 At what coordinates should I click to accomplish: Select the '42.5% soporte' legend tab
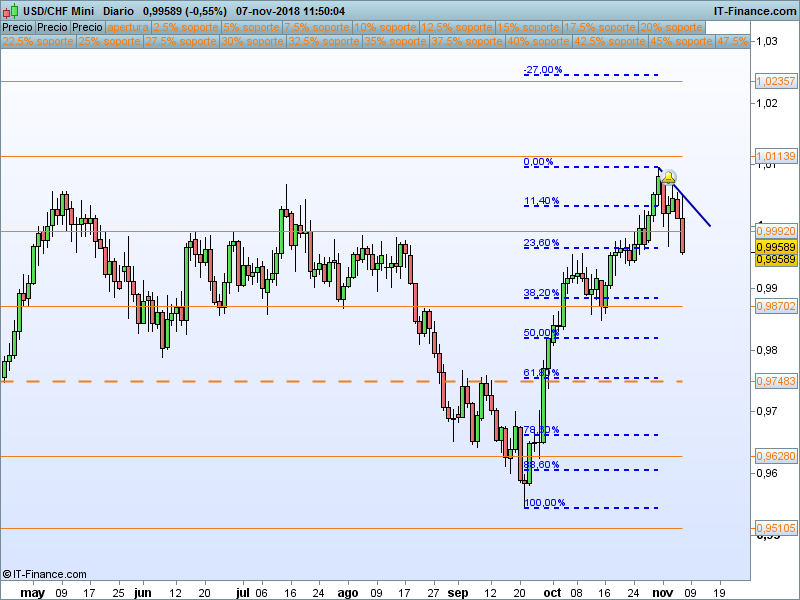[610, 41]
